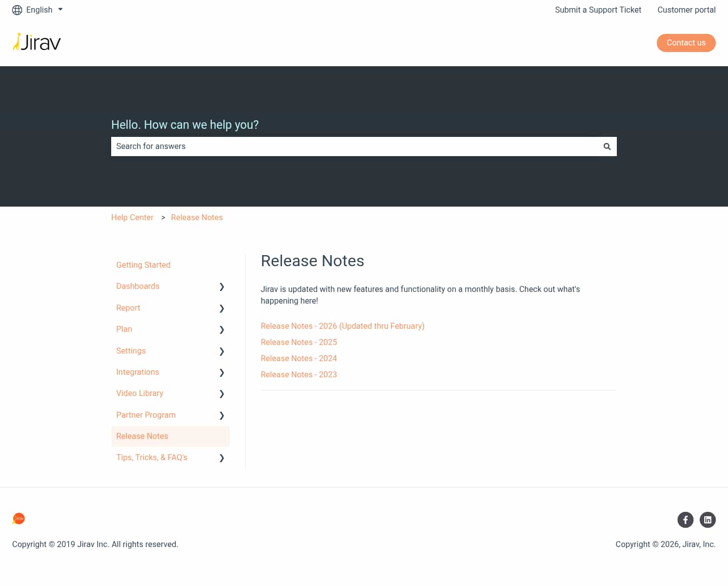Click inside the Search for answers field
The image size is (728, 586).
[303, 146]
